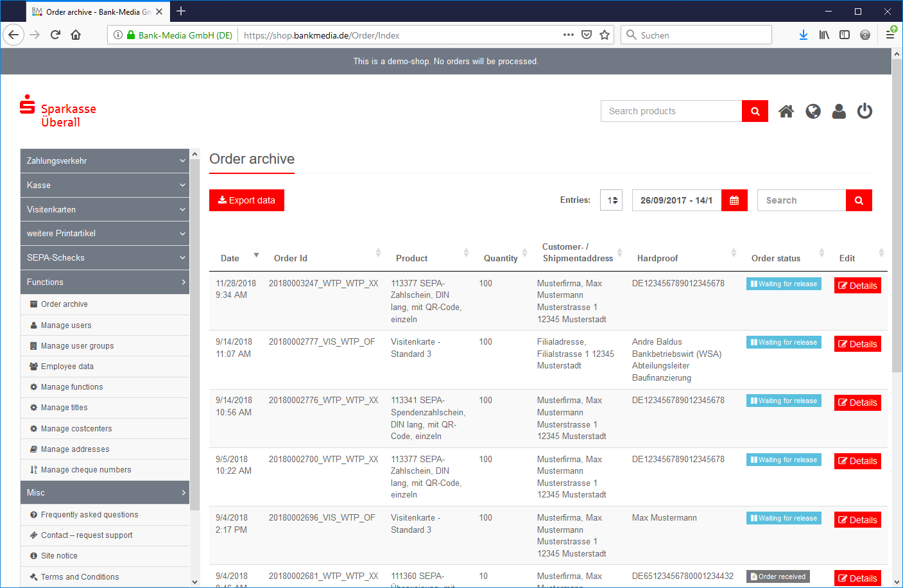Reload the page with the refresh icon
This screenshot has height=588, width=903.
(x=55, y=35)
